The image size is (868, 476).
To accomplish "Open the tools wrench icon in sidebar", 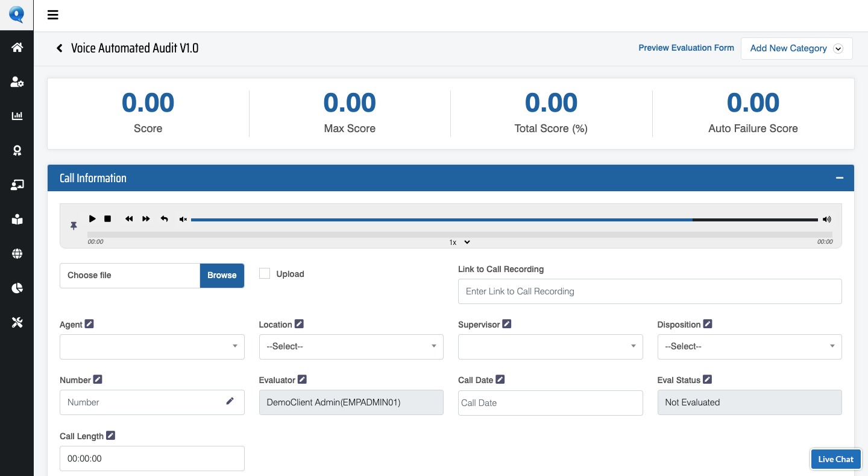I will (x=17, y=323).
